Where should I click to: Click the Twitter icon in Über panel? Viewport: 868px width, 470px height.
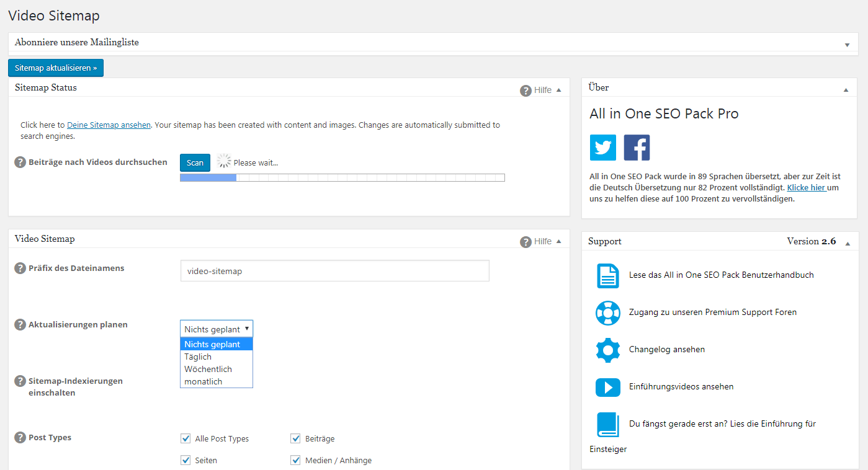[602, 148]
